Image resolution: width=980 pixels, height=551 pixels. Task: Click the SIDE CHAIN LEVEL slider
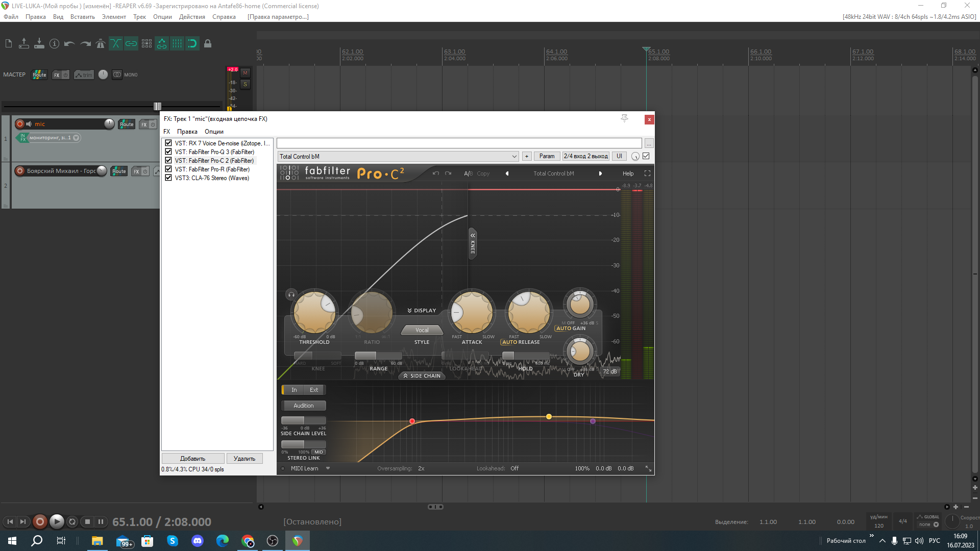[x=303, y=421]
